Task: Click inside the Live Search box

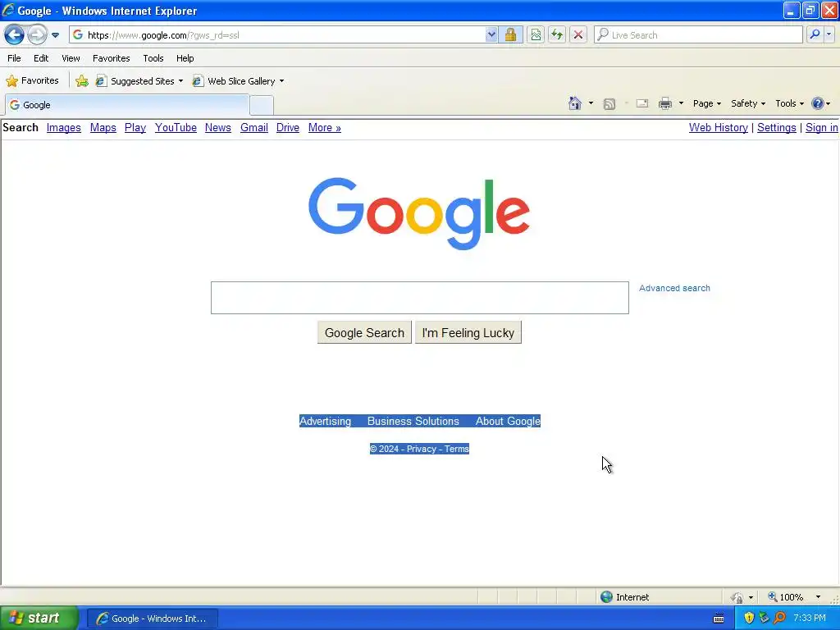Action: coord(699,34)
